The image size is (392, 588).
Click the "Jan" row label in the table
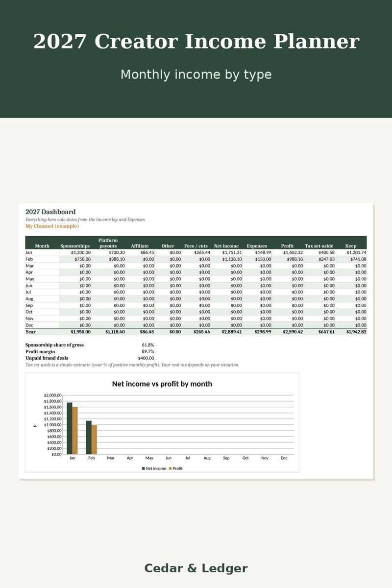(29, 252)
